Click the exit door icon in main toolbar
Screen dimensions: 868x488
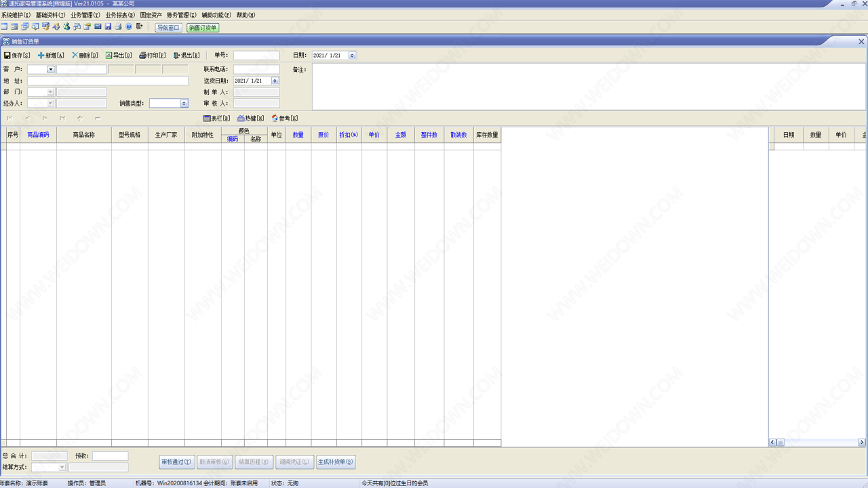[x=140, y=26]
